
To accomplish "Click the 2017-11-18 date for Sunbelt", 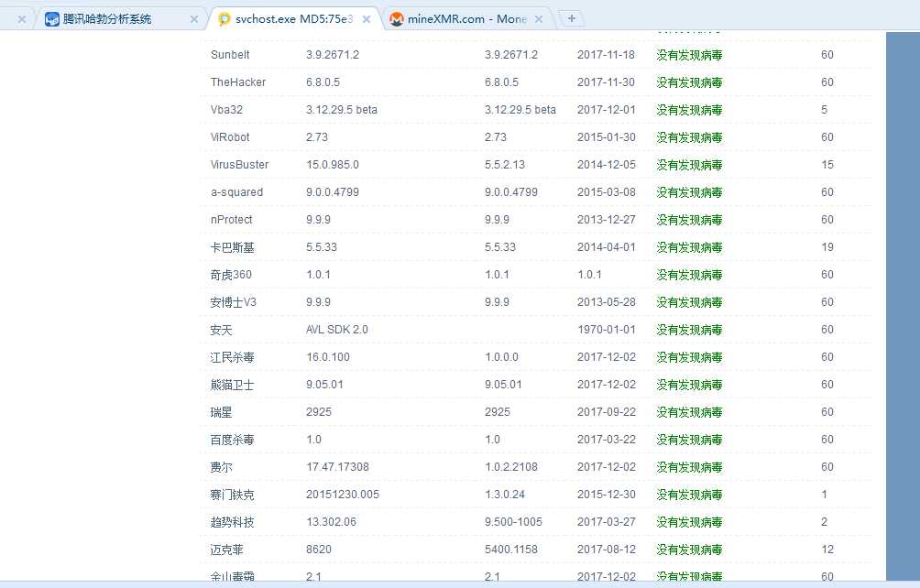I will [606, 55].
